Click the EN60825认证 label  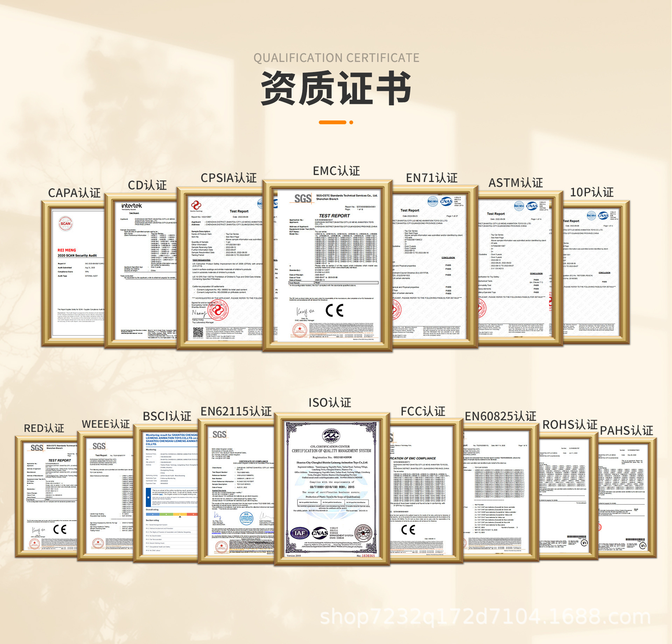tap(500, 416)
